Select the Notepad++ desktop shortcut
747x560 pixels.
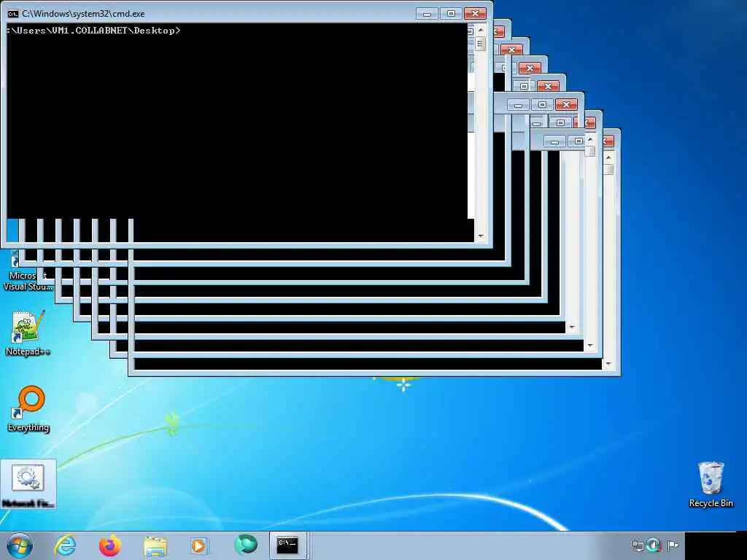tap(28, 333)
